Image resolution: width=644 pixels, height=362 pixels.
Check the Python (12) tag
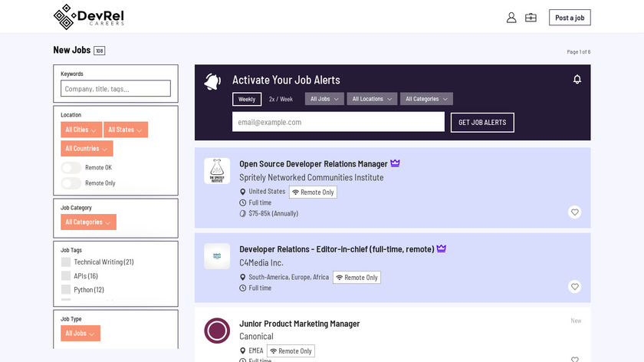pos(66,289)
